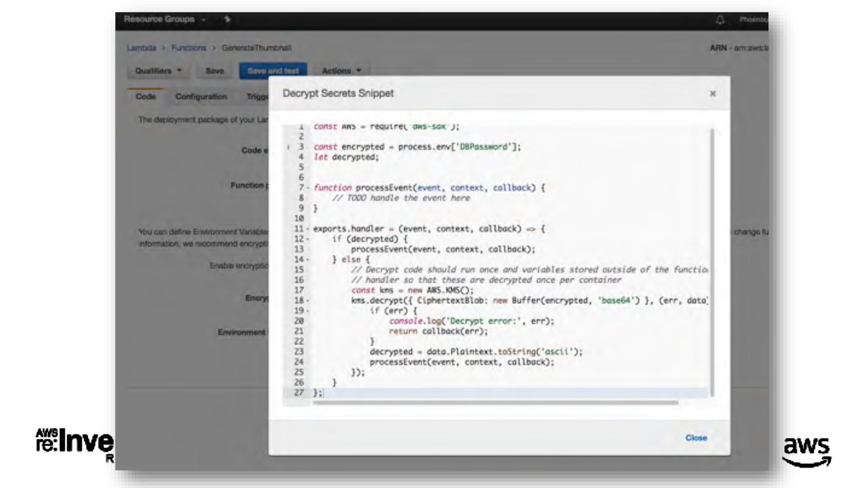Place cursor on line 27 of the snippet
Image resolution: width=868 pixels, height=488 pixels.
pyautogui.click(x=407, y=393)
